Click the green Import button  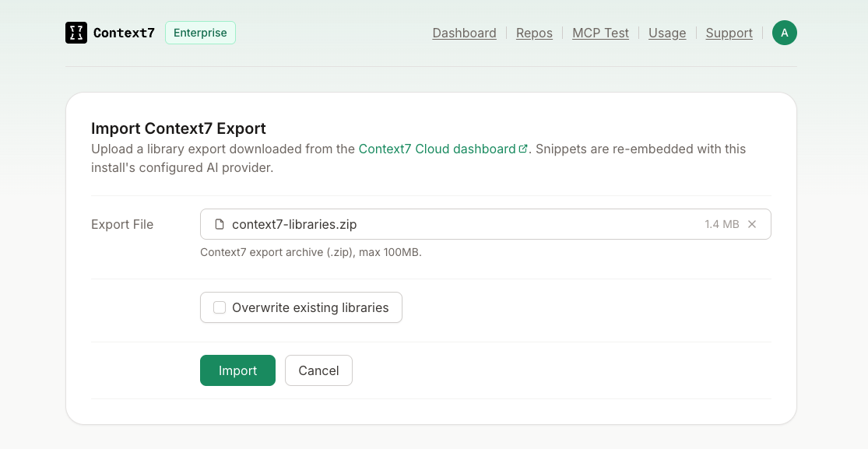pos(237,370)
